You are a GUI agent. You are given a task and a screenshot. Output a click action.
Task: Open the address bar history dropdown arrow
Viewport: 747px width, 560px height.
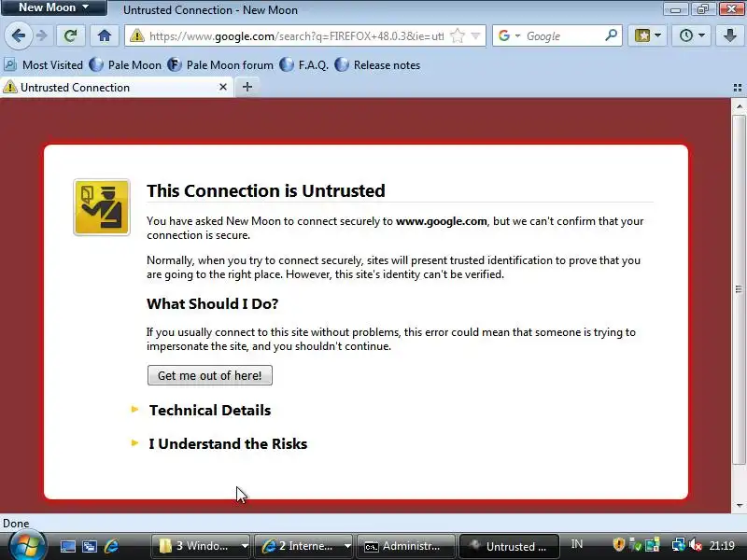[475, 35]
